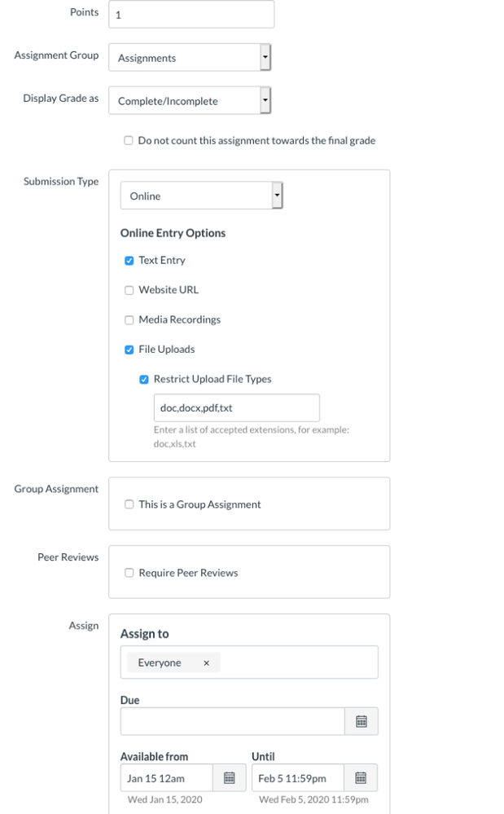The image size is (504, 814).
Task: Check Do not count towards final grade
Action: pyautogui.click(x=129, y=141)
